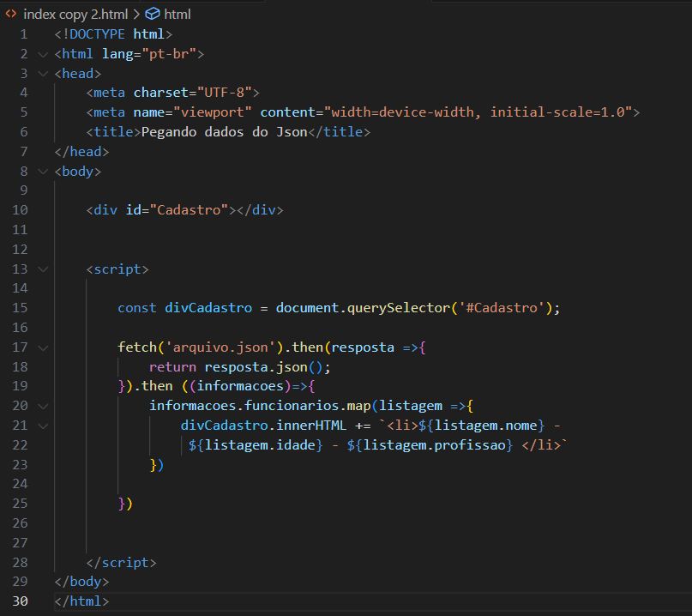The width and height of the screenshot is (692, 616).
Task: Click the html symbol cube icon
Action: (x=153, y=14)
